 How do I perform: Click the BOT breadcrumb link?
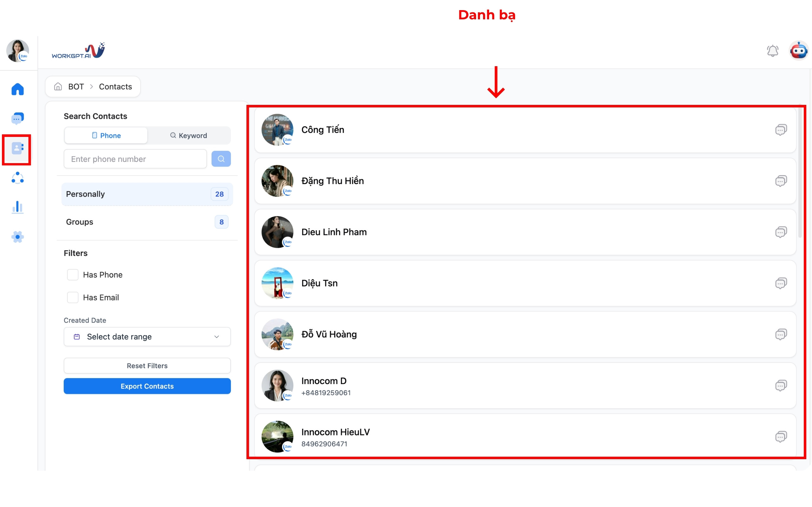pos(76,87)
